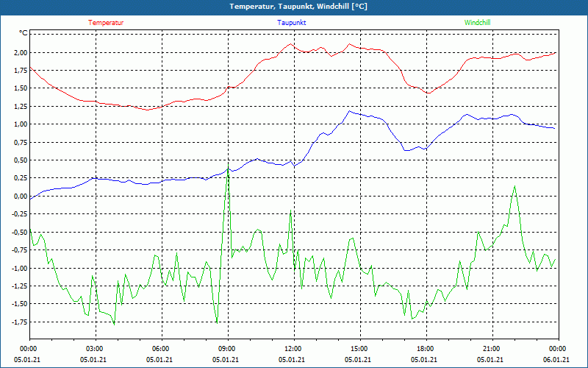Click the 0,75 y-axis value
Image resolution: width=588 pixels, height=368 pixels.
coord(21,142)
